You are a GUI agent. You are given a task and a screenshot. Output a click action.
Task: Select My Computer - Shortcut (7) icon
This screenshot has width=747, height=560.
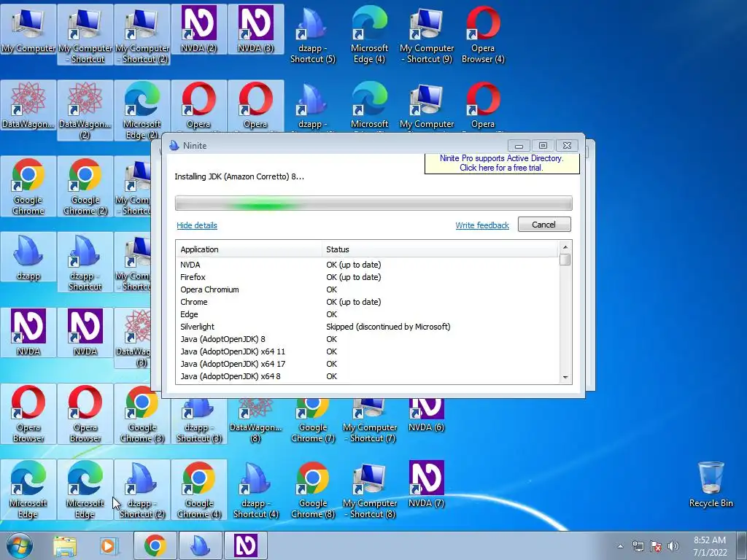click(370, 421)
